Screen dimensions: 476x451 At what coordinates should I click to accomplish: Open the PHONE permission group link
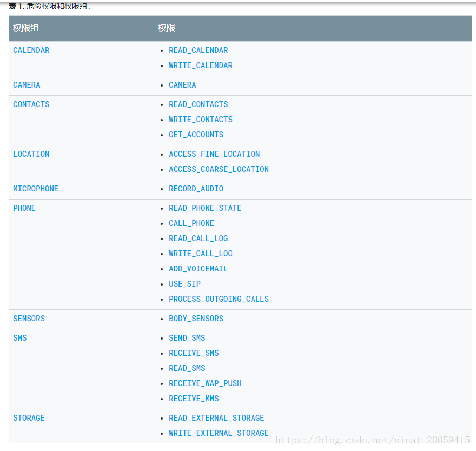24,208
